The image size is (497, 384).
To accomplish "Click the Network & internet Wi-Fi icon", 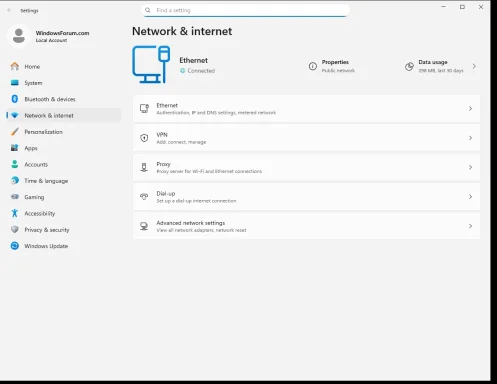I will click(x=15, y=115).
